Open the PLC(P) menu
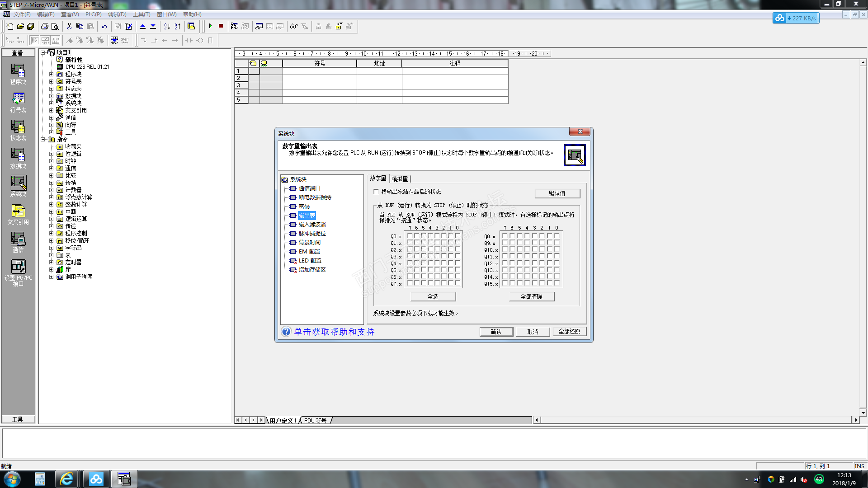This screenshot has height=488, width=868. point(93,14)
